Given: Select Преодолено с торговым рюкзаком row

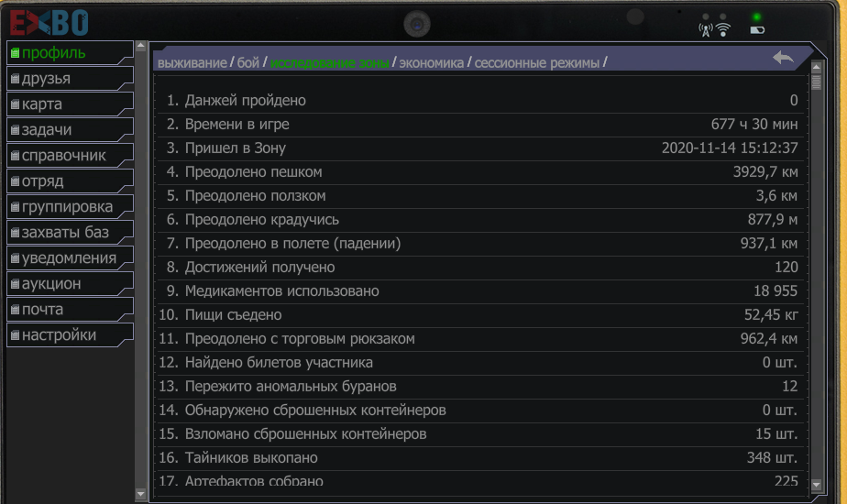Looking at the screenshot, I should click(x=480, y=339).
